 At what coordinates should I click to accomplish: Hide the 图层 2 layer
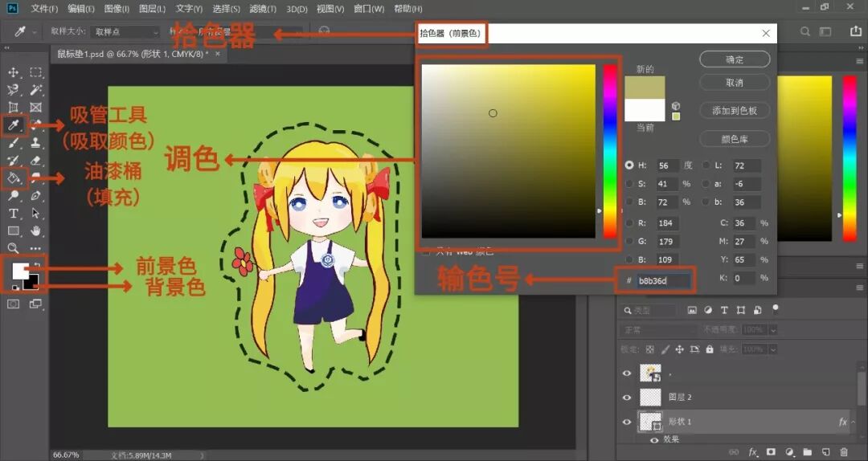point(627,398)
